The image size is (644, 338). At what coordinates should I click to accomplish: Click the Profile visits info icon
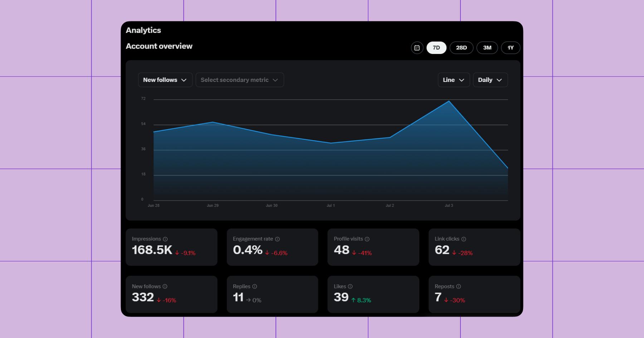tap(367, 239)
